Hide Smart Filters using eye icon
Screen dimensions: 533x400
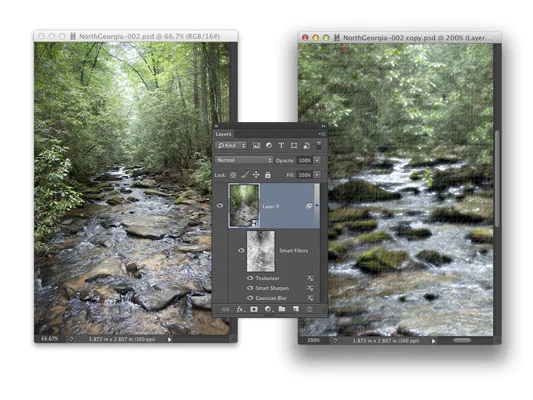(x=241, y=250)
